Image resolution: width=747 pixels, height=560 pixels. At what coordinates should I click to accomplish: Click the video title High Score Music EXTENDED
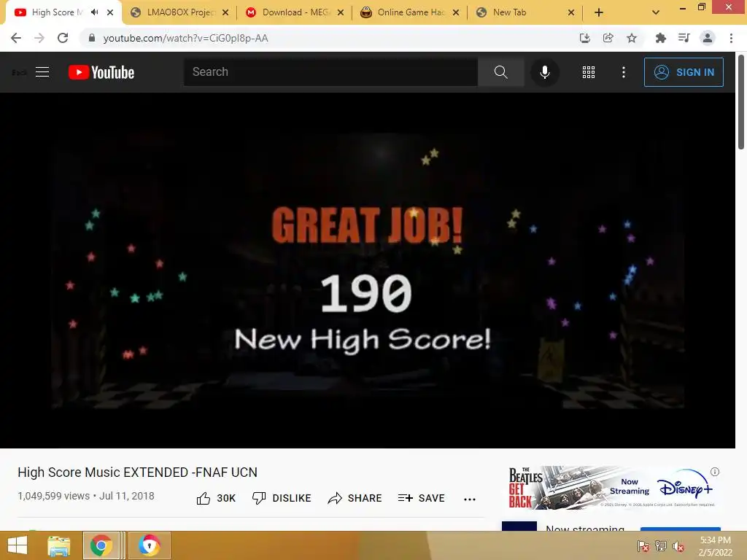[137, 472]
